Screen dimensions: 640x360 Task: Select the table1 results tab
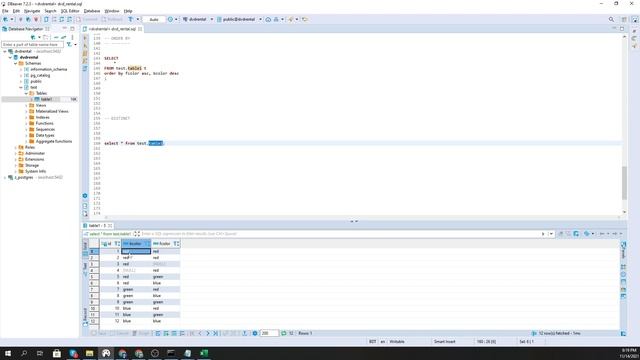pos(98,226)
